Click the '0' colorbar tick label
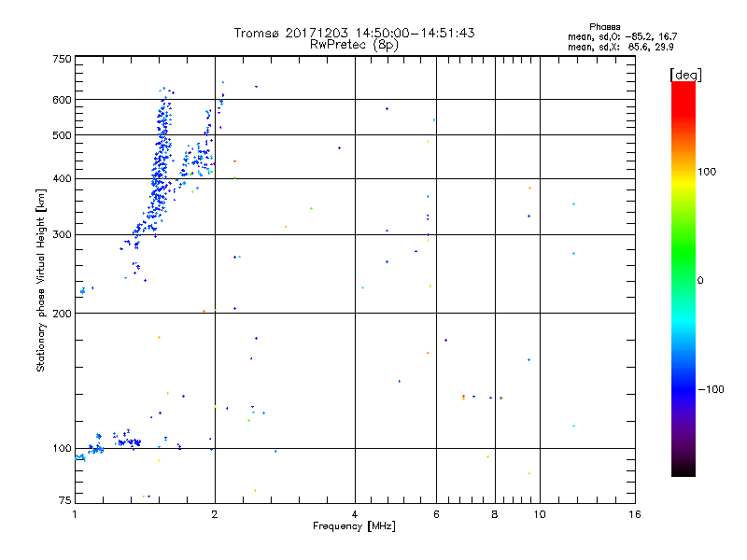Viewport: 747px width, 560px height. (x=700, y=281)
